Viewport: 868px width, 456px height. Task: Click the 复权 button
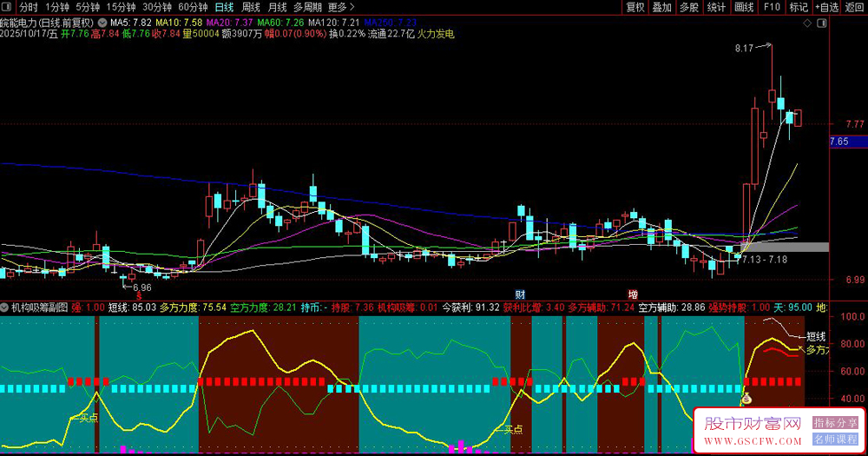[x=635, y=7]
